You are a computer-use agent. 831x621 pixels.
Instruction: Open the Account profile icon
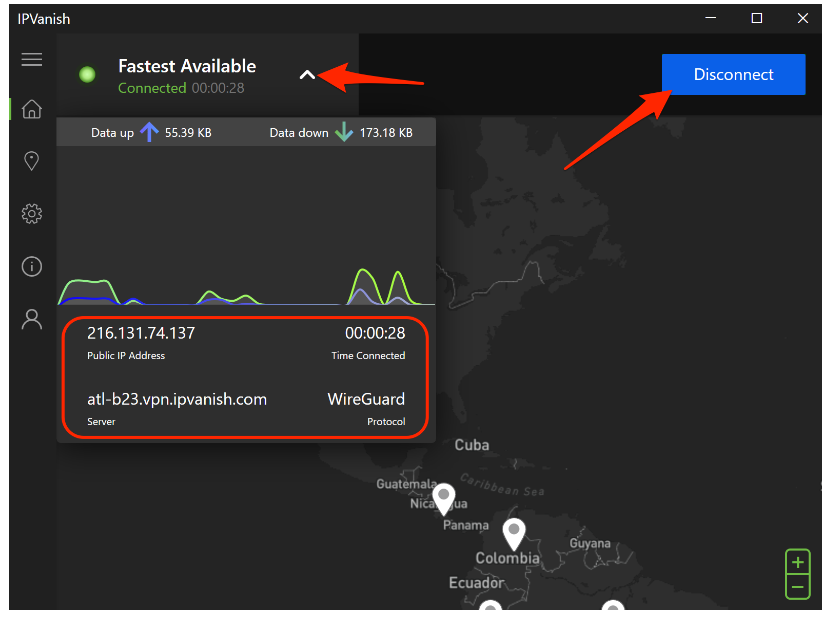(x=32, y=320)
